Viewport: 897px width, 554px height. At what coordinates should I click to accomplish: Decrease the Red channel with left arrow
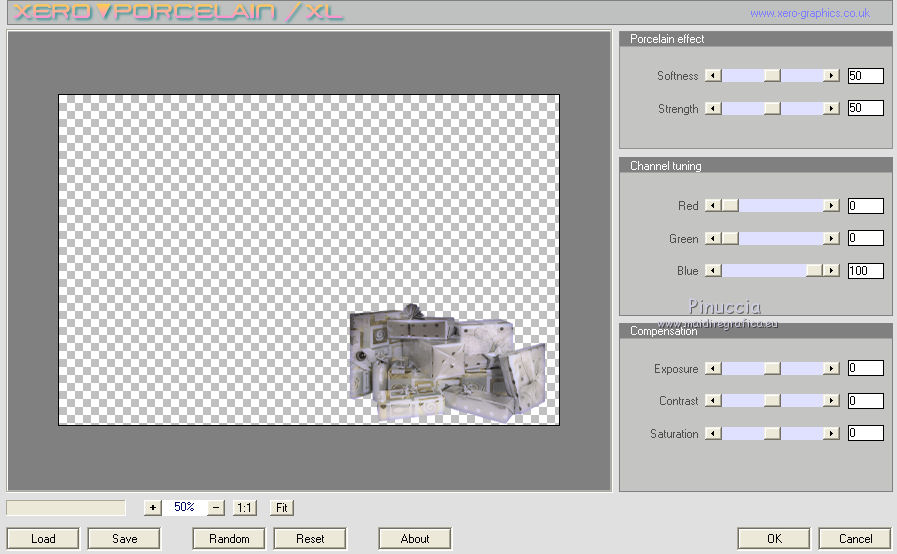tap(713, 205)
